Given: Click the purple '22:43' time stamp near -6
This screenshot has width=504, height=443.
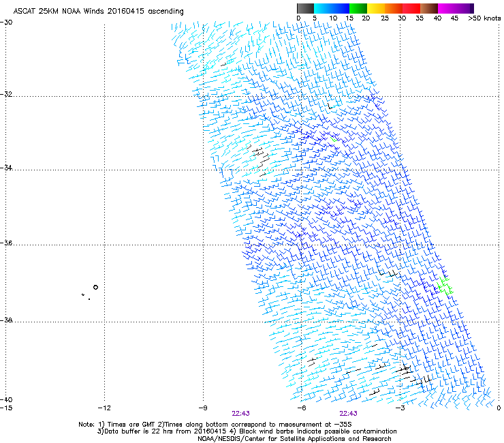Looking at the screenshot, I should click(x=349, y=414).
